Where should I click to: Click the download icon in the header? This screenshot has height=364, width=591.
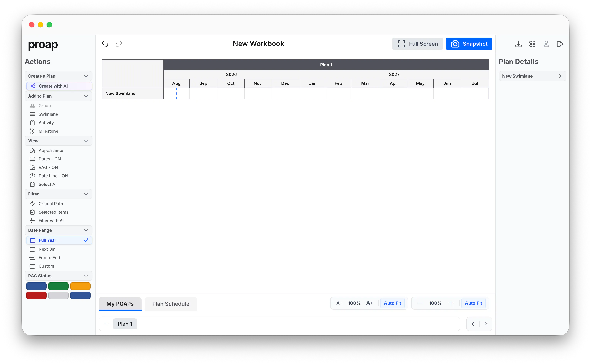pos(518,44)
